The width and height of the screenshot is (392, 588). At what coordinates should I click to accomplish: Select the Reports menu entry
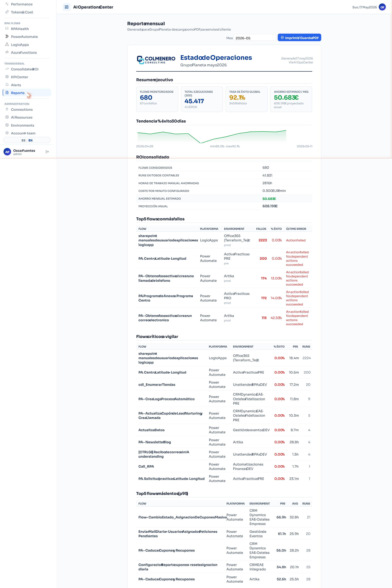(27, 93)
